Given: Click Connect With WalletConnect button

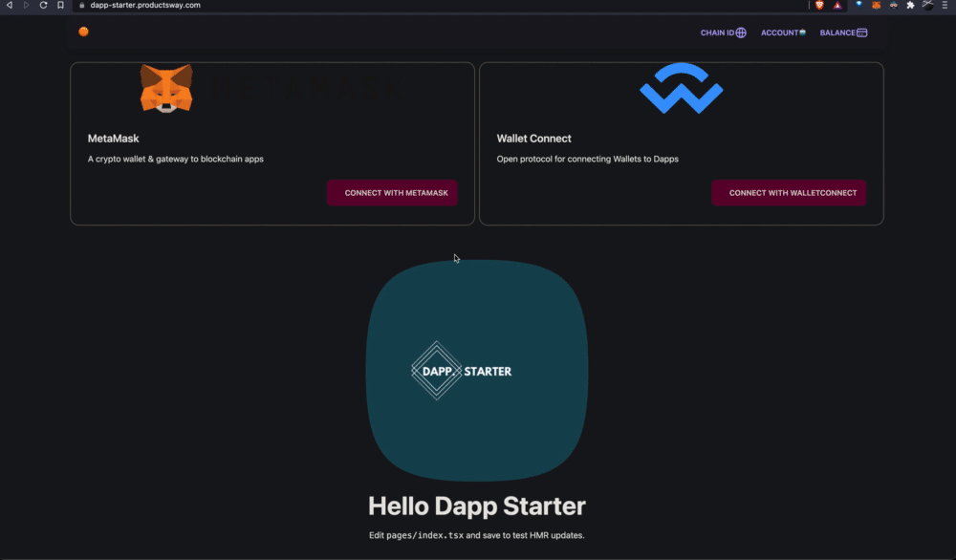Looking at the screenshot, I should coord(789,192).
